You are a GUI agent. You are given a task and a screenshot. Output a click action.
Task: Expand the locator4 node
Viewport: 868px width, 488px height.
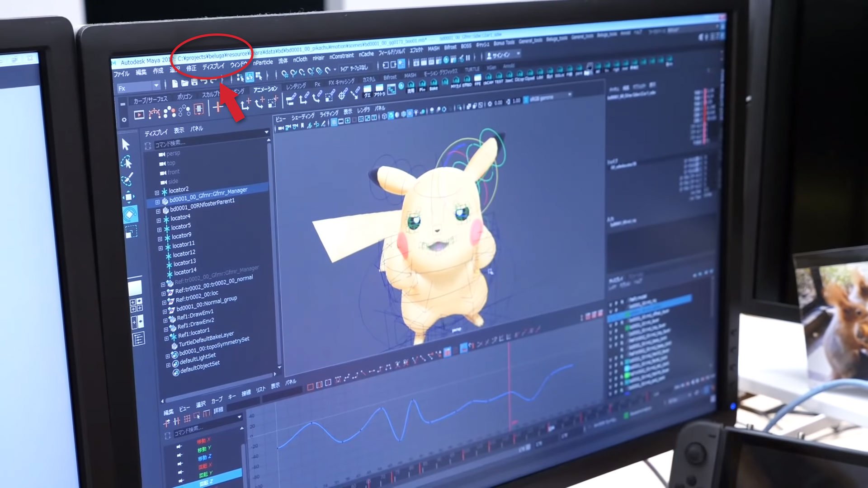click(x=159, y=221)
